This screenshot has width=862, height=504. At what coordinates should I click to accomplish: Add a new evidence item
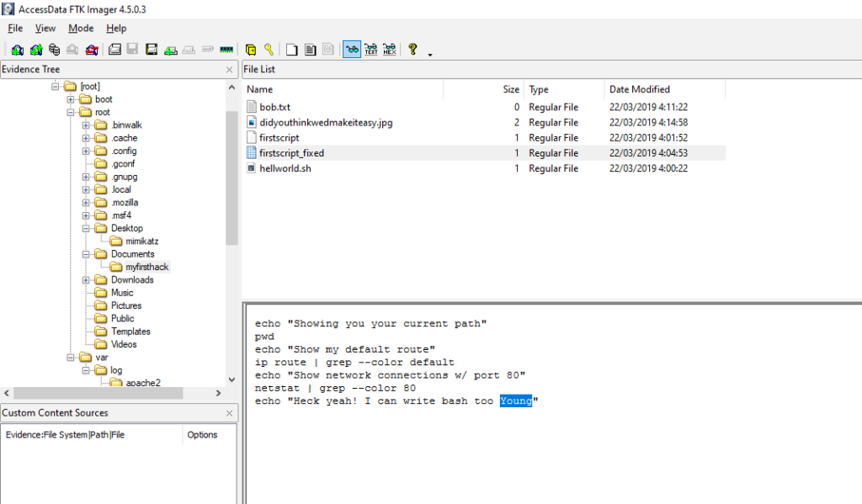pos(17,49)
